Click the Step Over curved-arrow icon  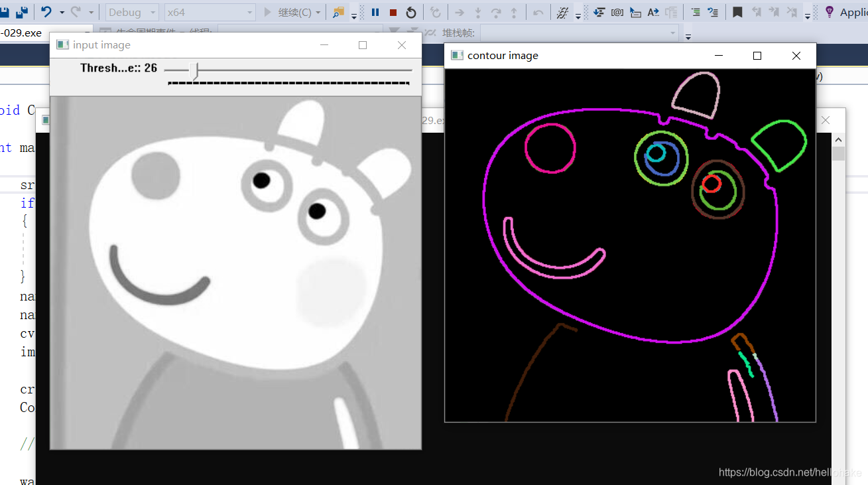pyautogui.click(x=495, y=12)
